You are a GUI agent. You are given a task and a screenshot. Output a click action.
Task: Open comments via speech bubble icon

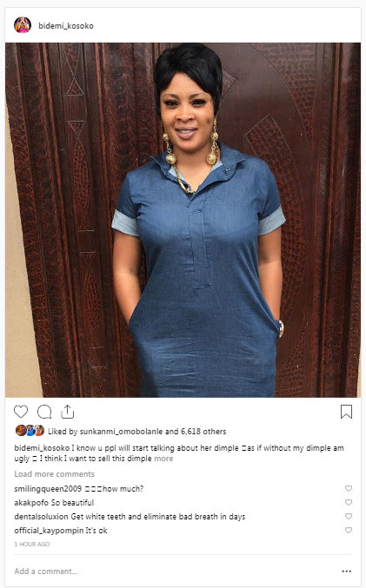[x=44, y=412]
